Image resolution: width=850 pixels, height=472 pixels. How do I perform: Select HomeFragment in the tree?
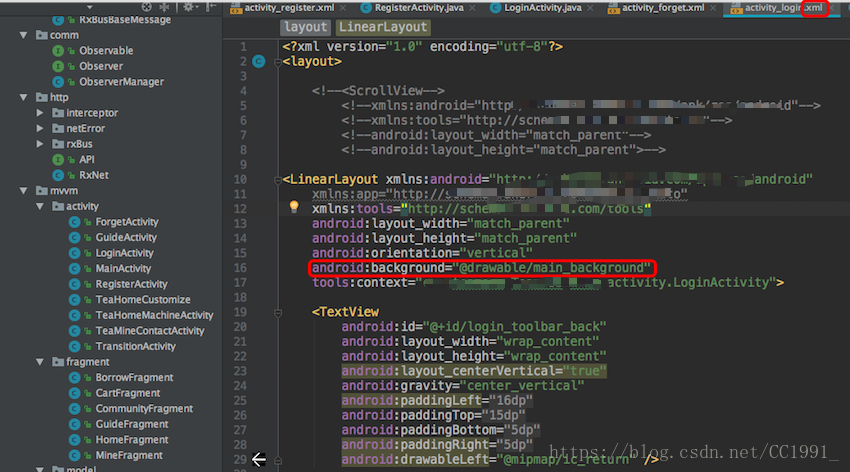coord(132,440)
